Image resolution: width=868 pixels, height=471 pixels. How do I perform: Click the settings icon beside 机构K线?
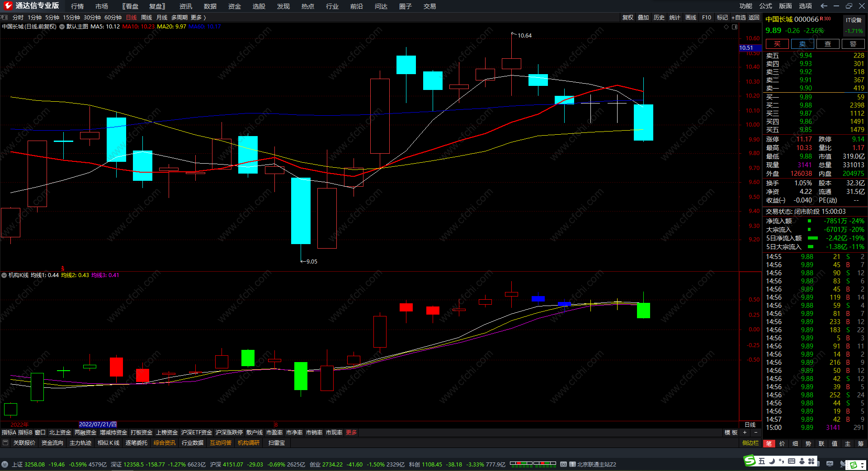tap(4, 275)
